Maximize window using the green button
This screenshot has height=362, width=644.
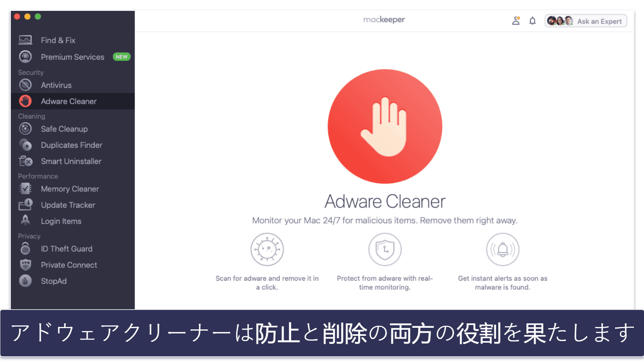(x=38, y=17)
